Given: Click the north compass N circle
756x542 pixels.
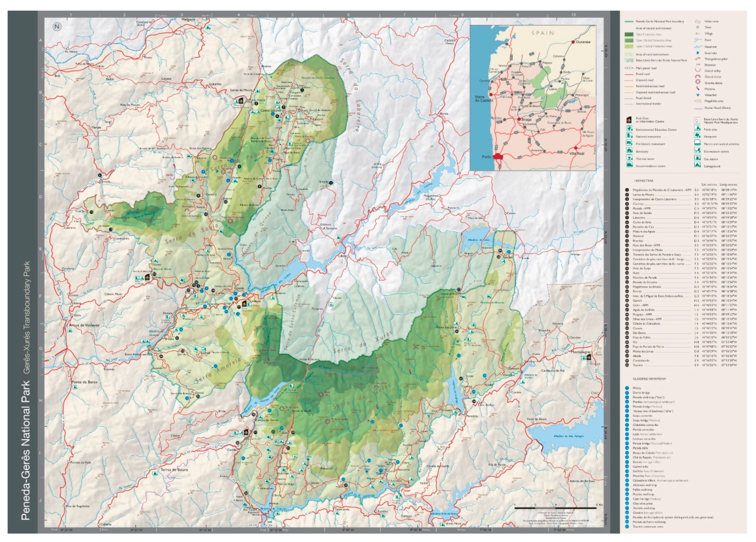Looking at the screenshot, I should pos(57,27).
